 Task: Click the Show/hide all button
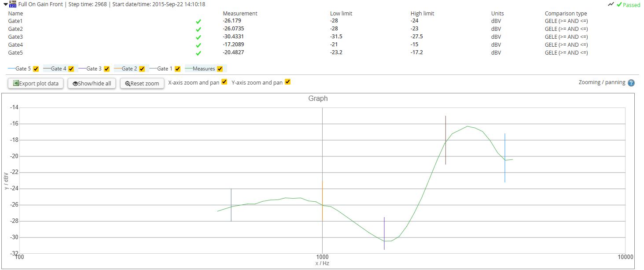(x=92, y=83)
